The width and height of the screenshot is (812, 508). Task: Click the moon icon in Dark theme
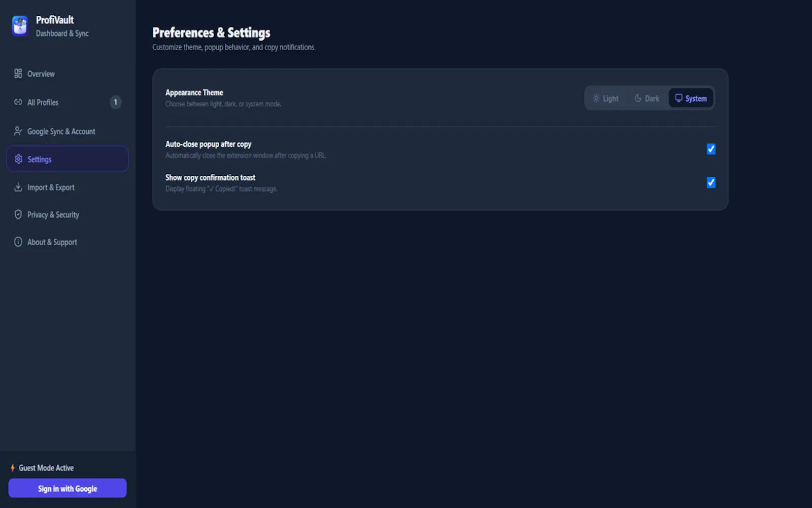(x=638, y=98)
